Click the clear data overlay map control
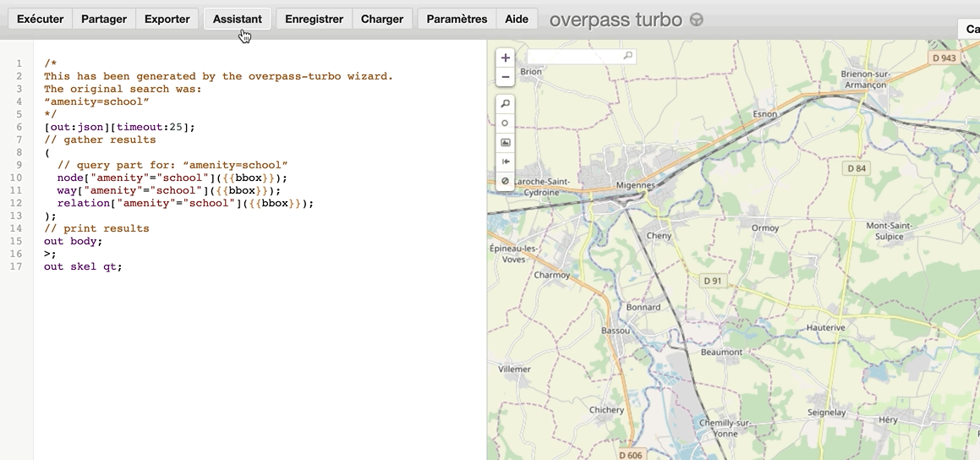Screen dimensions: 980x460 coord(506,181)
